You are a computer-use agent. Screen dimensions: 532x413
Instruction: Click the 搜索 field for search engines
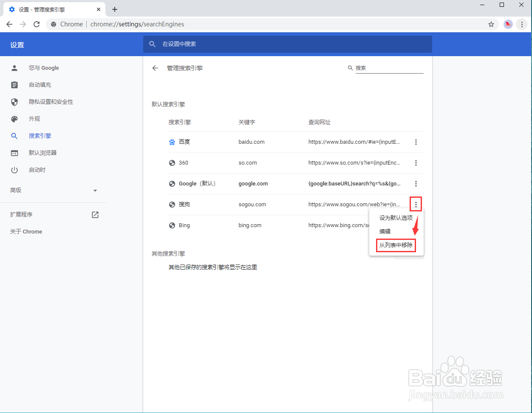coord(389,68)
